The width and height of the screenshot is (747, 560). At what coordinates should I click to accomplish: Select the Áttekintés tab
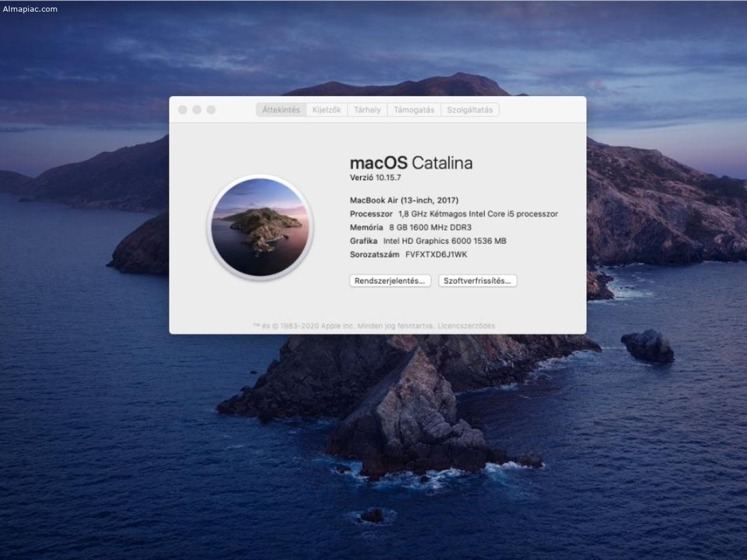click(281, 110)
